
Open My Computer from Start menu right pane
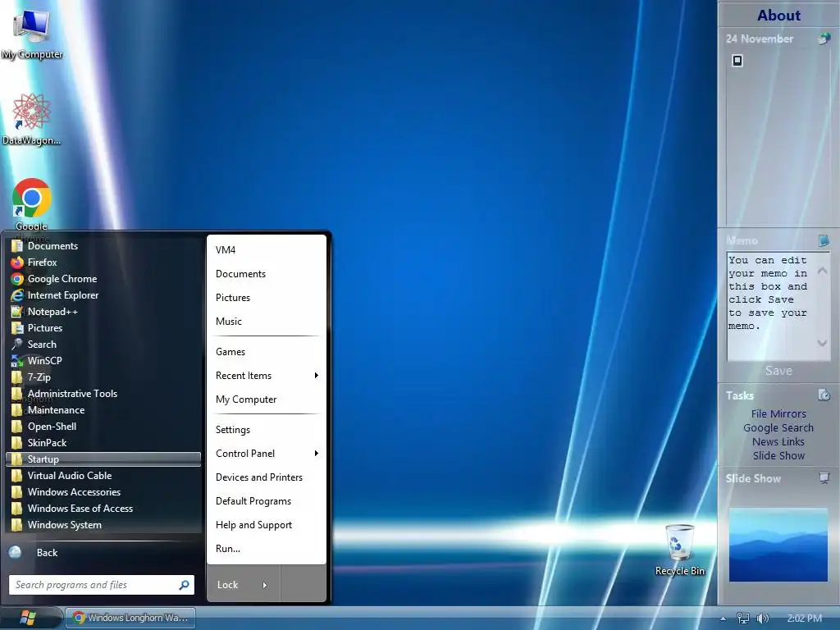[267, 399]
